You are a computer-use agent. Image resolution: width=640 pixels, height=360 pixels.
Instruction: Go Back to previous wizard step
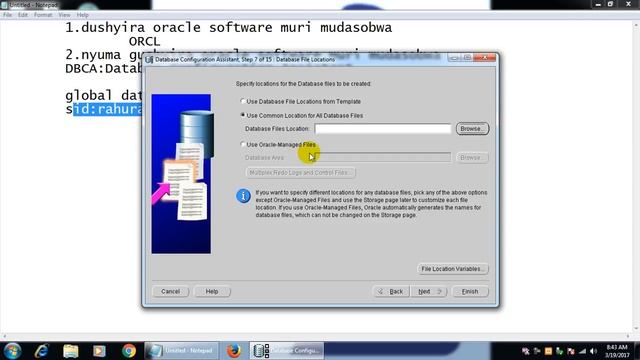(x=391, y=291)
